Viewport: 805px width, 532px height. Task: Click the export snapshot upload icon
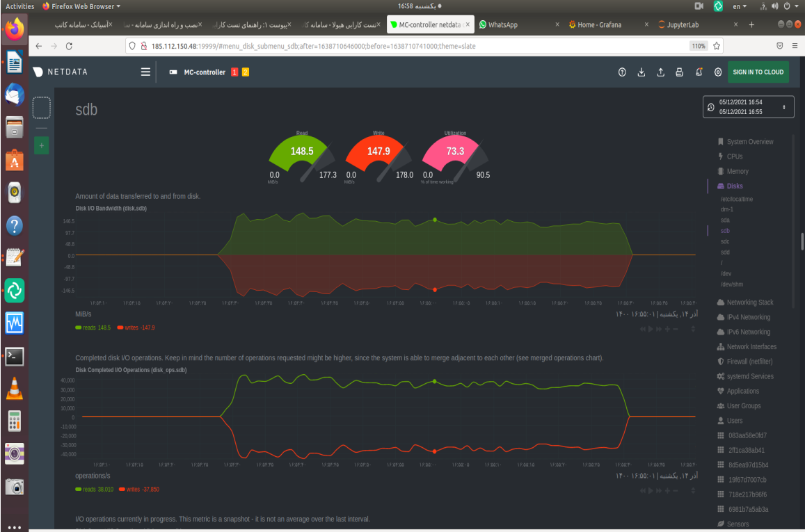point(660,72)
